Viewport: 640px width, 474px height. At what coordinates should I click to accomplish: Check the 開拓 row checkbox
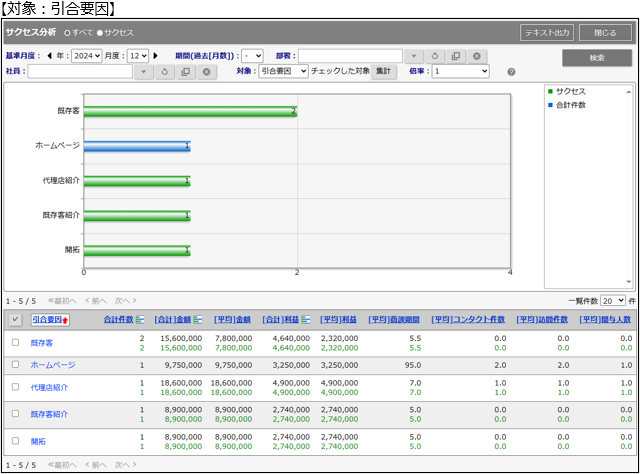pos(16,441)
